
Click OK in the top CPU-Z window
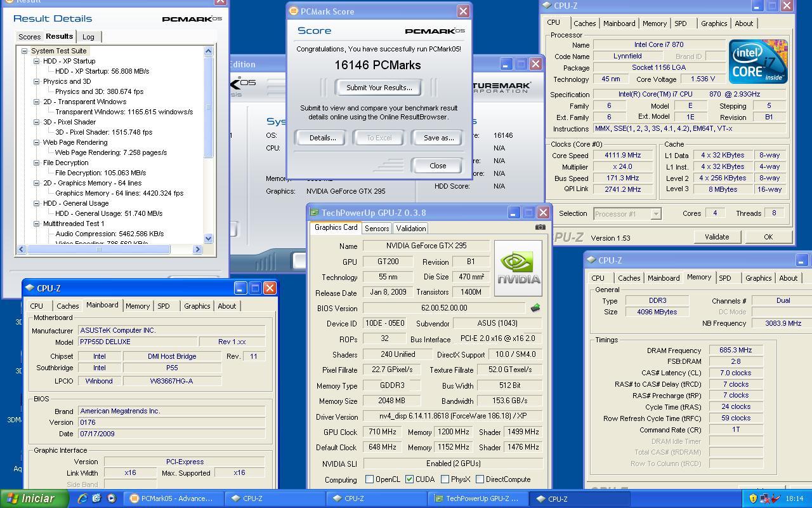point(768,237)
